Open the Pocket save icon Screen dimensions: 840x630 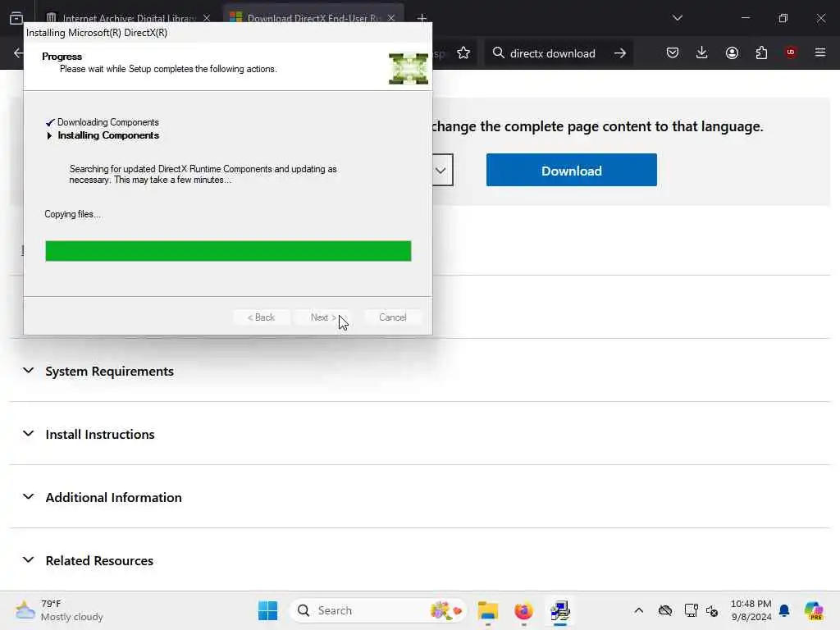point(673,53)
